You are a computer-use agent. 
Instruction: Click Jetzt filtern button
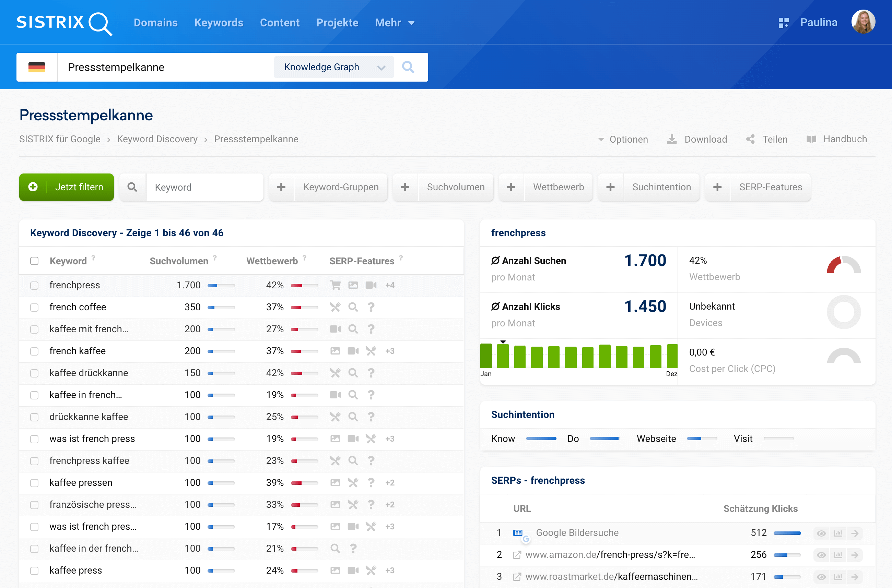pyautogui.click(x=66, y=187)
